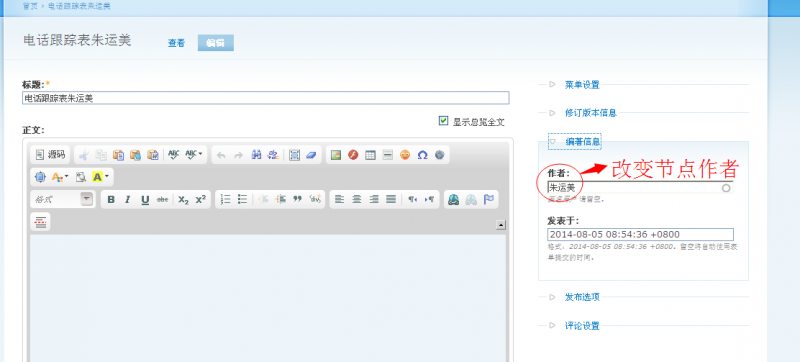800x362 pixels.
Task: Click the Align Right icon
Action: tap(374, 200)
